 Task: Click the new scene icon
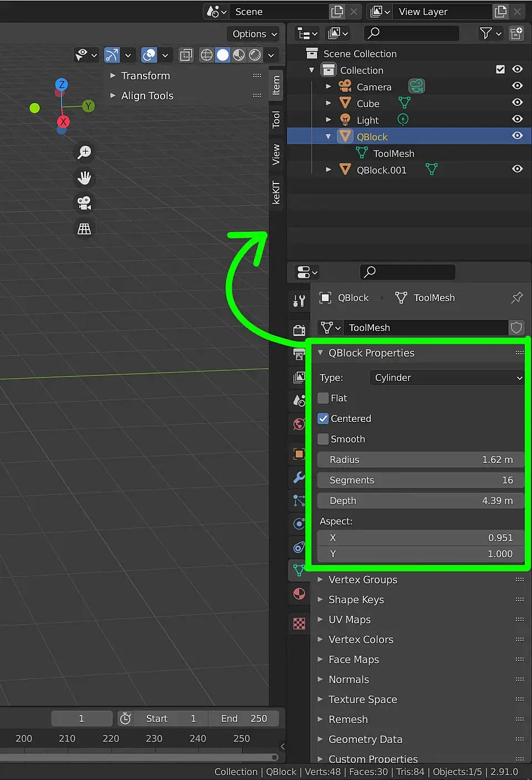[x=337, y=12]
